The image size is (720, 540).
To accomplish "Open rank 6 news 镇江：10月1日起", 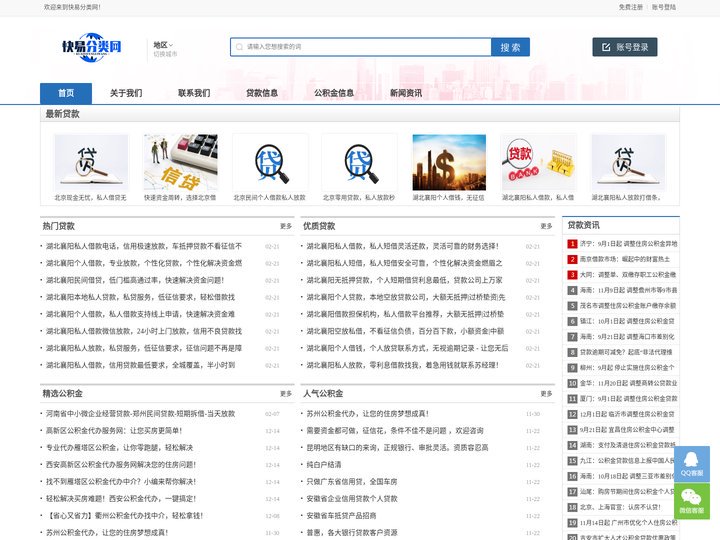I will (627, 321).
